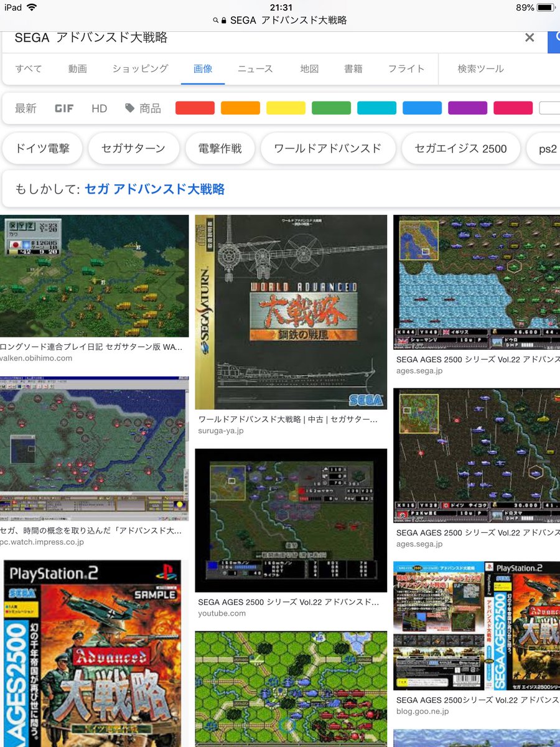Select the 画像 tab
Screen dimensions: 560x747
click(203, 68)
